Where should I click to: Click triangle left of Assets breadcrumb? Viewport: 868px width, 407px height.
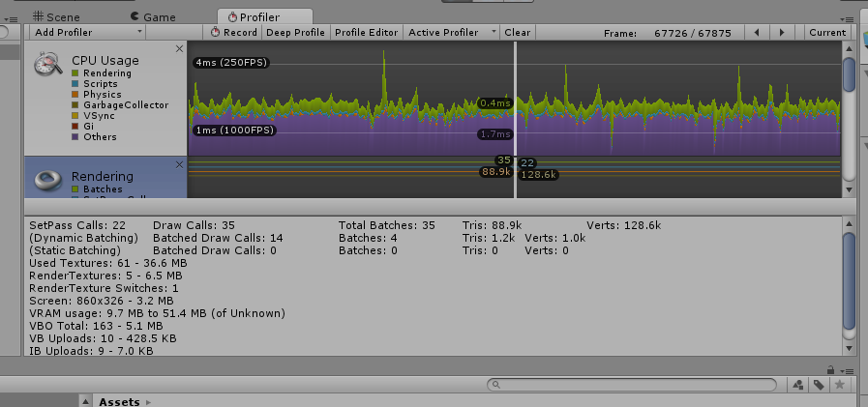(85, 401)
